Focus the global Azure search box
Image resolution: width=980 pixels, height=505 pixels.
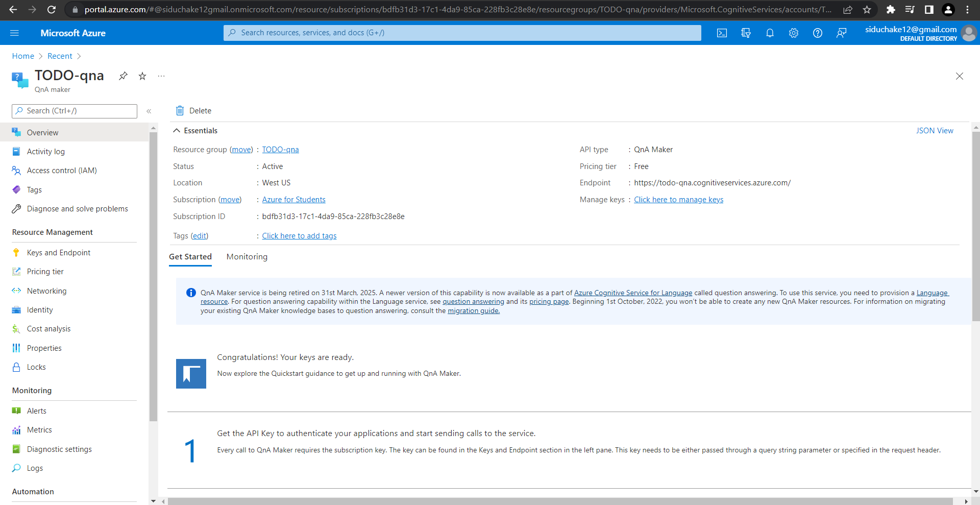pyautogui.click(x=462, y=33)
